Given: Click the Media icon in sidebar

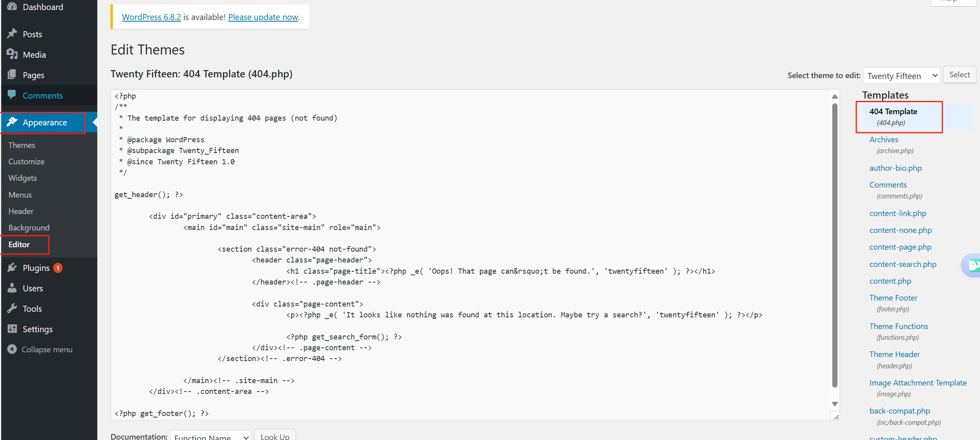Looking at the screenshot, I should coord(12,54).
